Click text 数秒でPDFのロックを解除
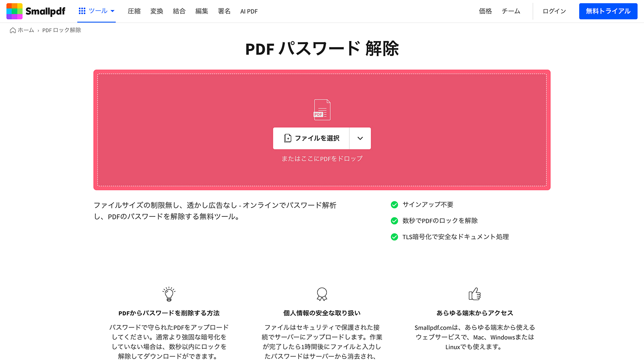 (x=440, y=221)
